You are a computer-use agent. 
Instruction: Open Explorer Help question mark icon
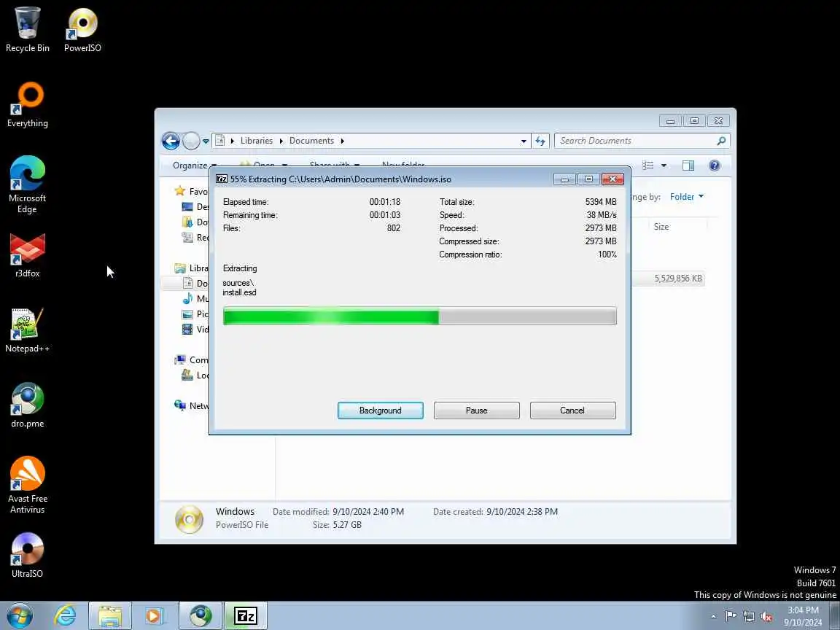[x=714, y=166]
